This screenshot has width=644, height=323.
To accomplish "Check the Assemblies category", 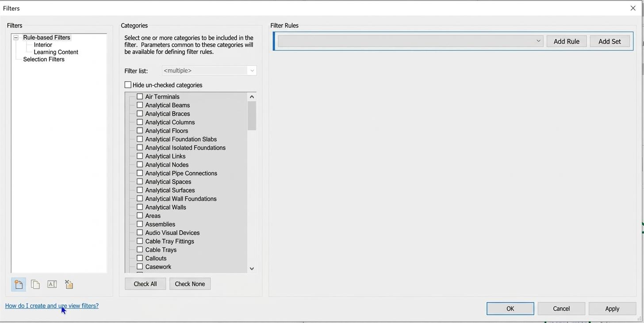I will [140, 224].
